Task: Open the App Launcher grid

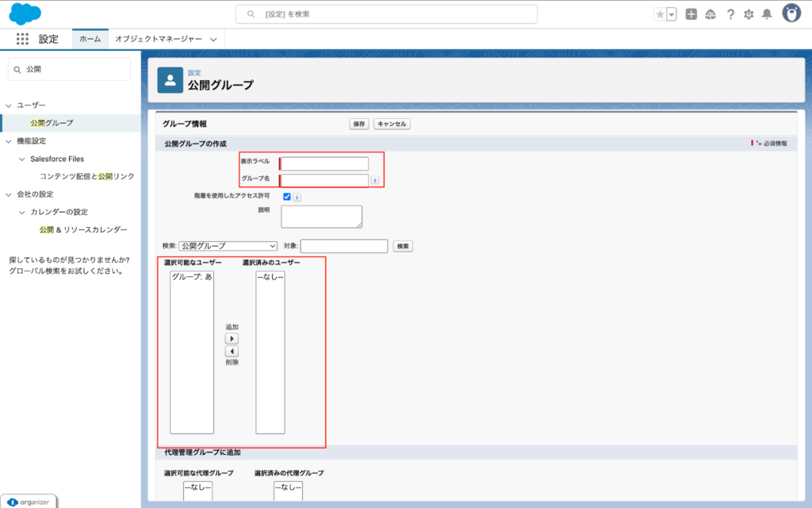Action: pyautogui.click(x=22, y=38)
